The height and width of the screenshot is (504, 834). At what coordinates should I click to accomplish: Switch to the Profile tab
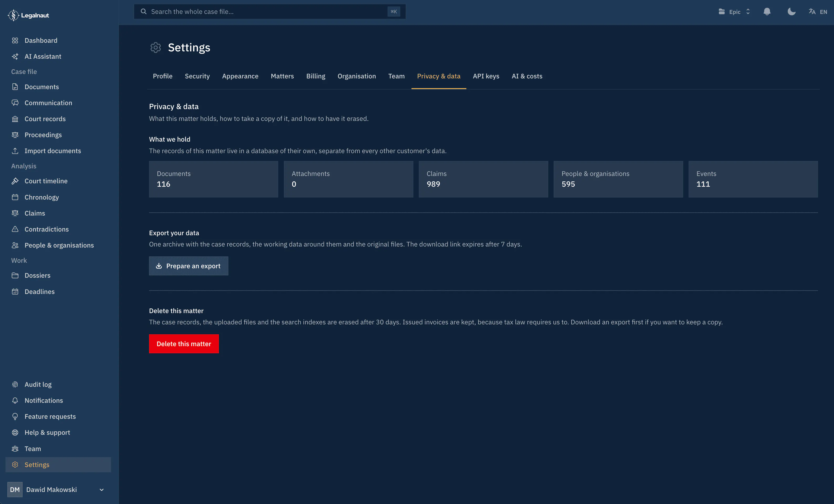(x=162, y=76)
